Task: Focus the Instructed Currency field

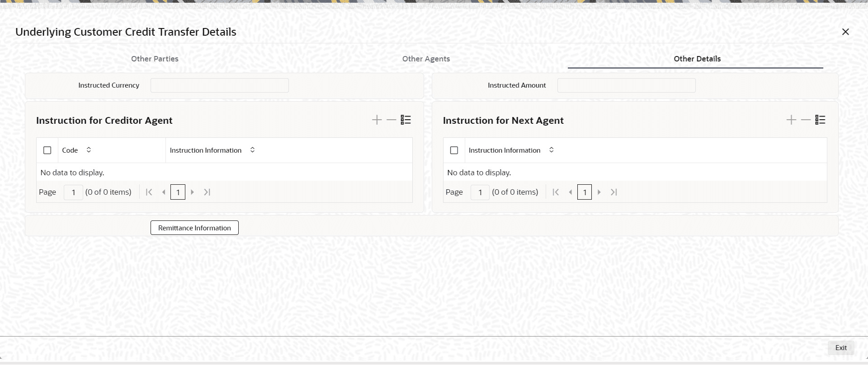Action: pyautogui.click(x=219, y=85)
